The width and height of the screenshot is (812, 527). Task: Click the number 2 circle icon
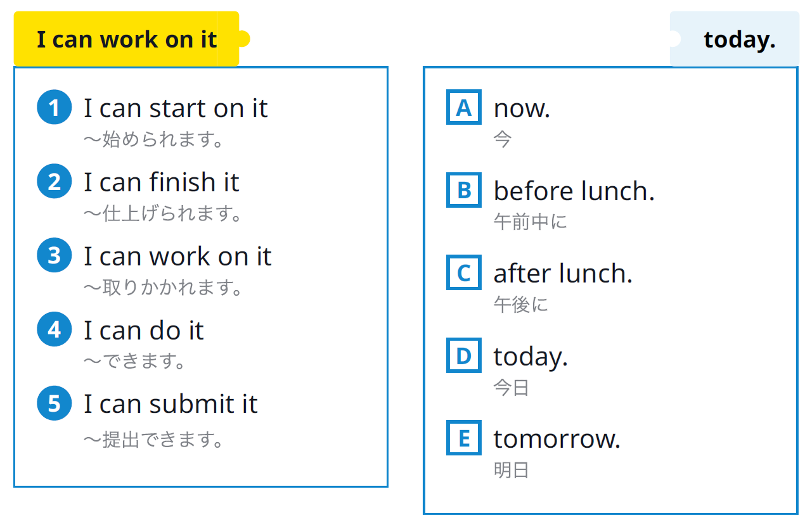pyautogui.click(x=55, y=182)
